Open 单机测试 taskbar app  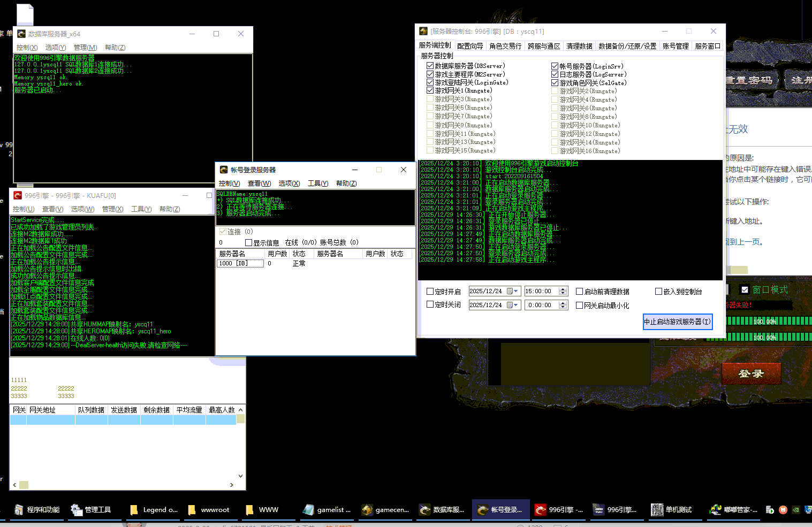tap(671, 509)
